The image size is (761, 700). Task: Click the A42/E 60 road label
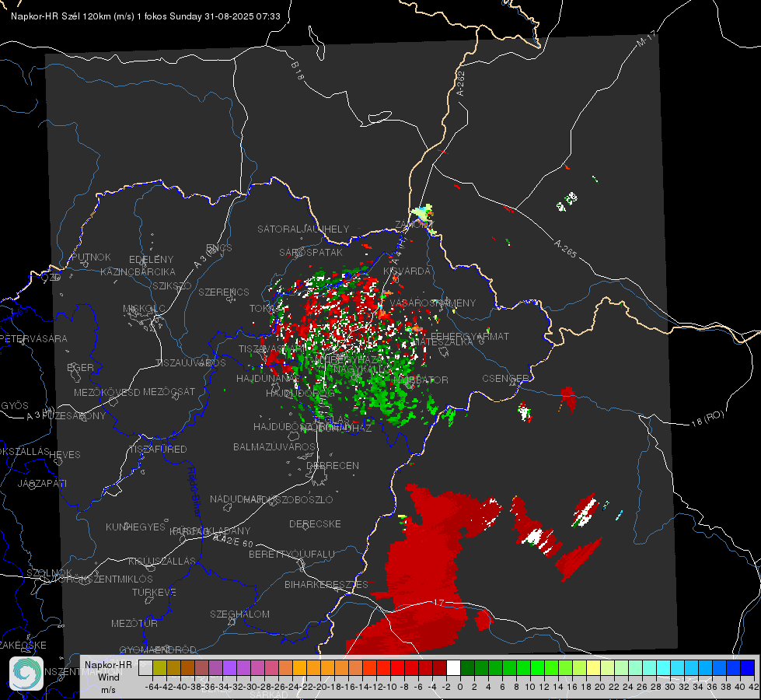point(233,541)
